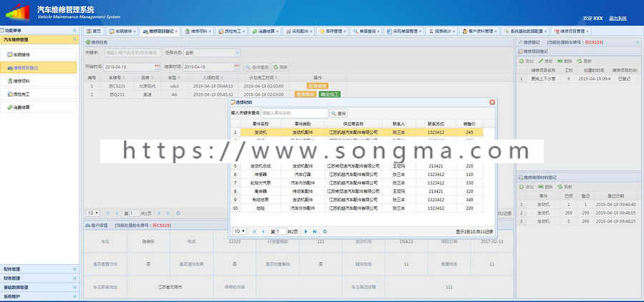This screenshot has width=644, height=302.
Task: Select the 离合器 row in material list
Action: (x=357, y=192)
